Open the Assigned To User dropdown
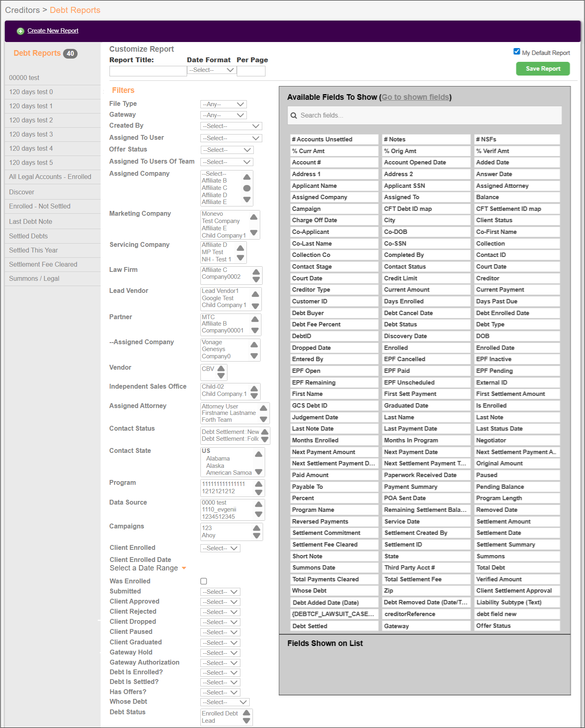 pyautogui.click(x=231, y=138)
